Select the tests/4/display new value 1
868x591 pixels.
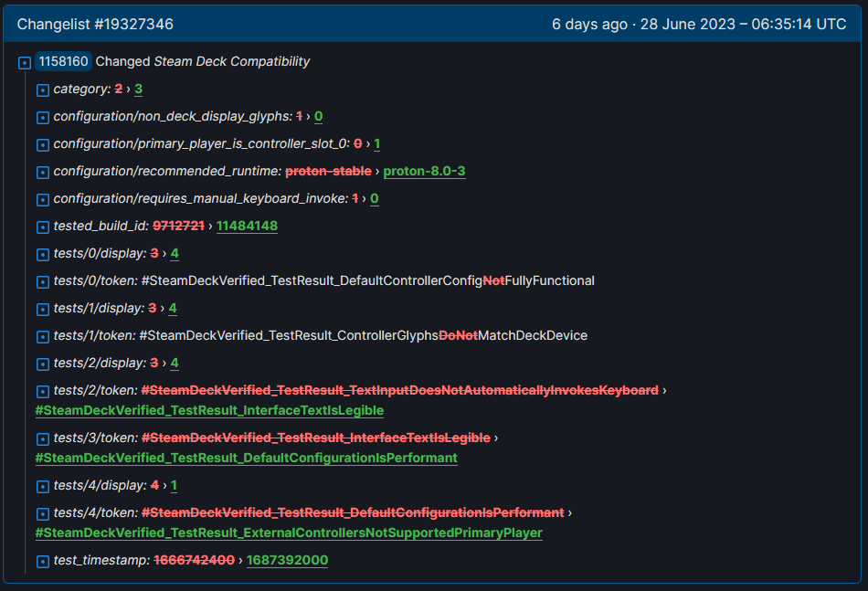point(174,485)
